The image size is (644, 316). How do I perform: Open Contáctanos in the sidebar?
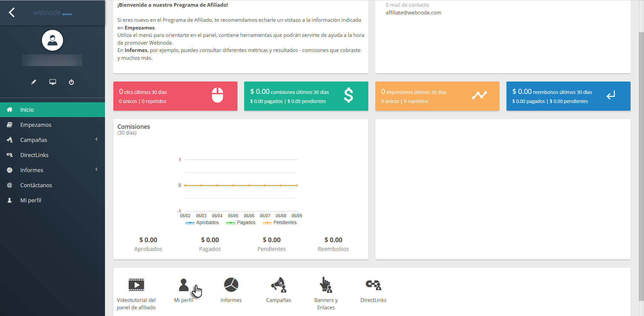pos(36,185)
